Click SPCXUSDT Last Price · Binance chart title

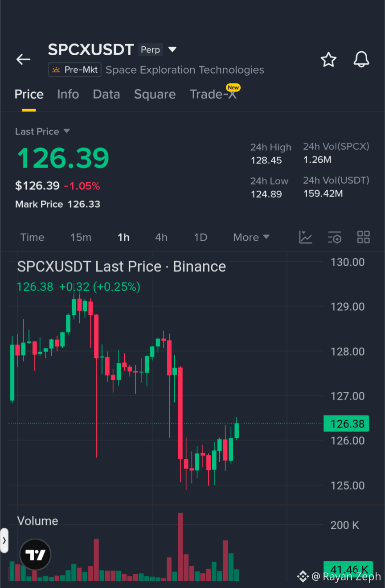(121, 267)
